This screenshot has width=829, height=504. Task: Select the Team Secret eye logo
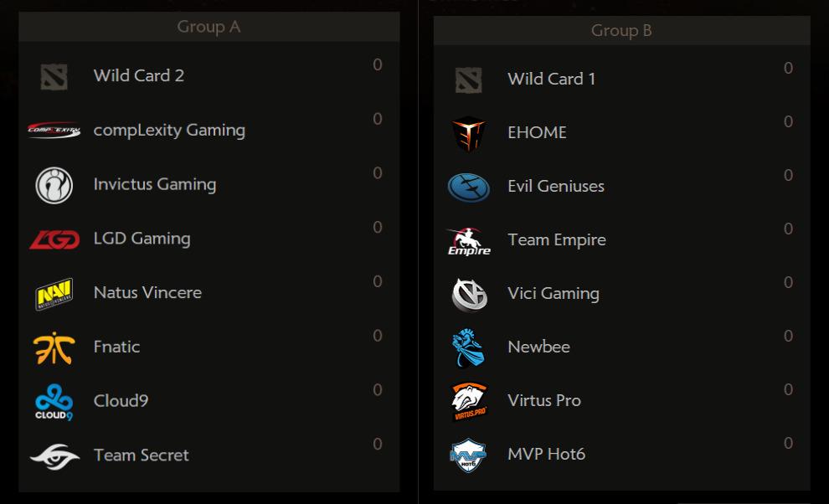(54, 456)
